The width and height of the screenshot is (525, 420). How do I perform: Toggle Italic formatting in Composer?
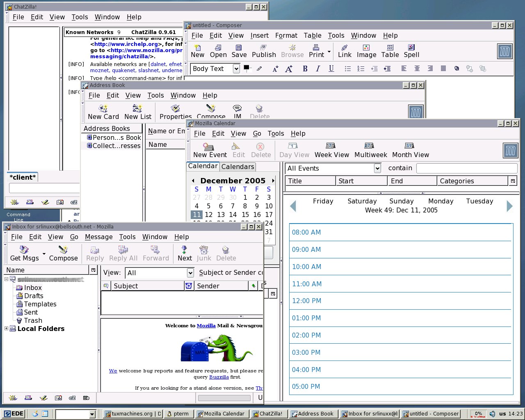(318, 68)
